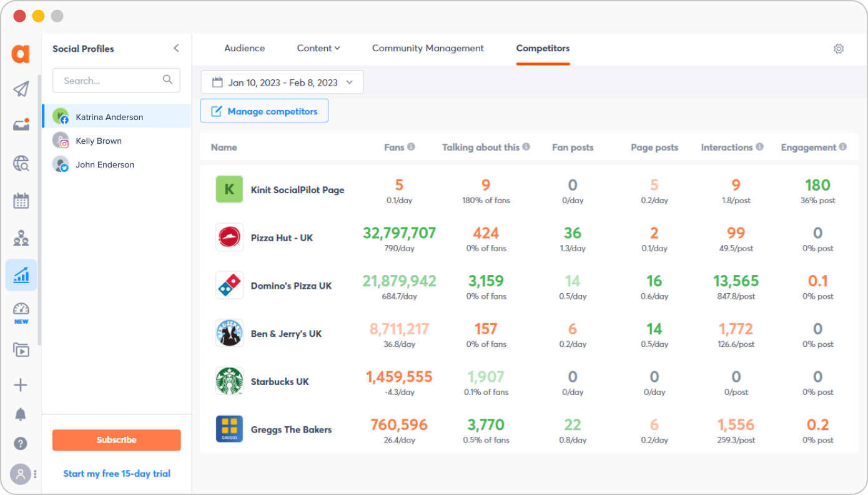Click the plus icon in sidebar
The height and width of the screenshot is (495, 868).
[x=21, y=385]
